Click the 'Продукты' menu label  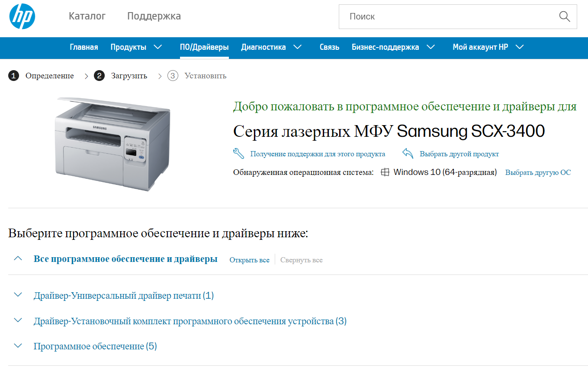(128, 47)
